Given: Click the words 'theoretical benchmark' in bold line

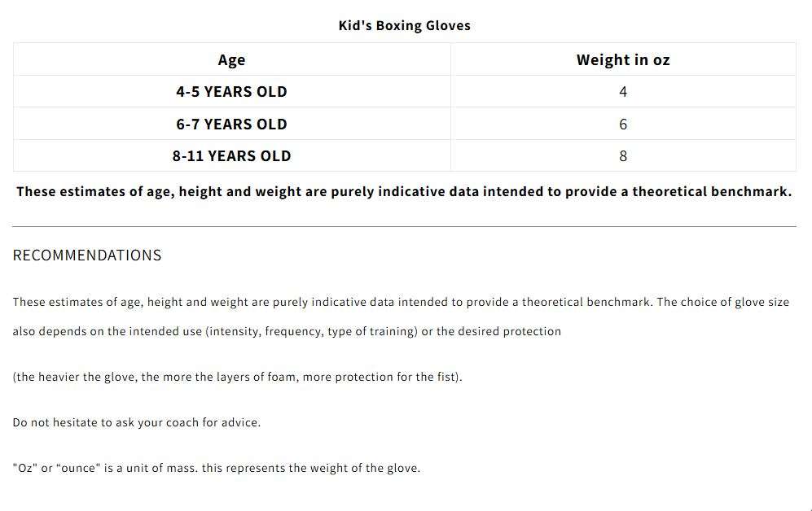Looking at the screenshot, I should click(712, 192).
